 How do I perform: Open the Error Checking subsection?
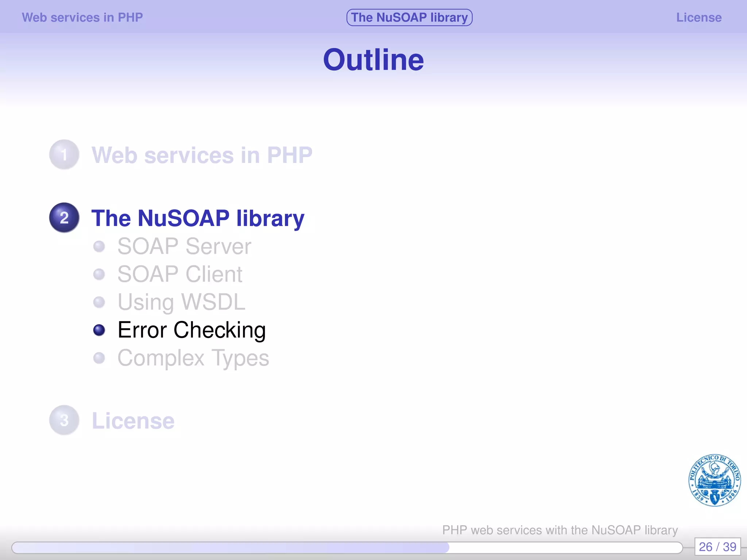coord(191,330)
